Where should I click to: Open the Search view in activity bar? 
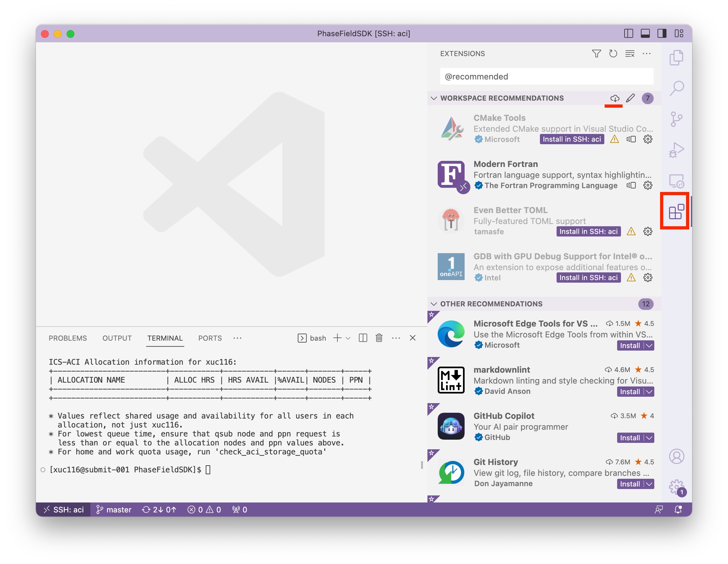[676, 88]
